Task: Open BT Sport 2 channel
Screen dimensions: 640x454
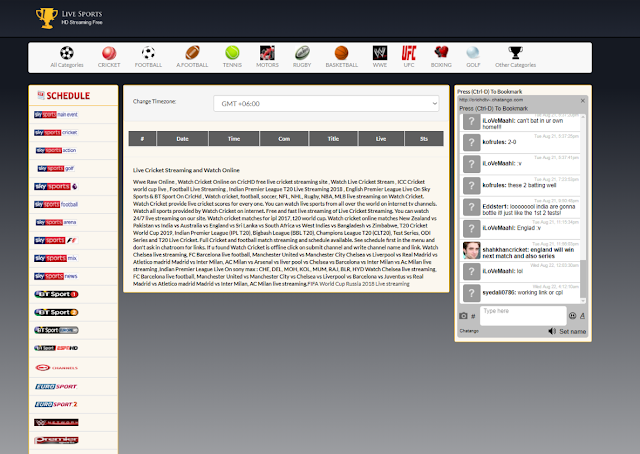Action: pyautogui.click(x=56, y=312)
